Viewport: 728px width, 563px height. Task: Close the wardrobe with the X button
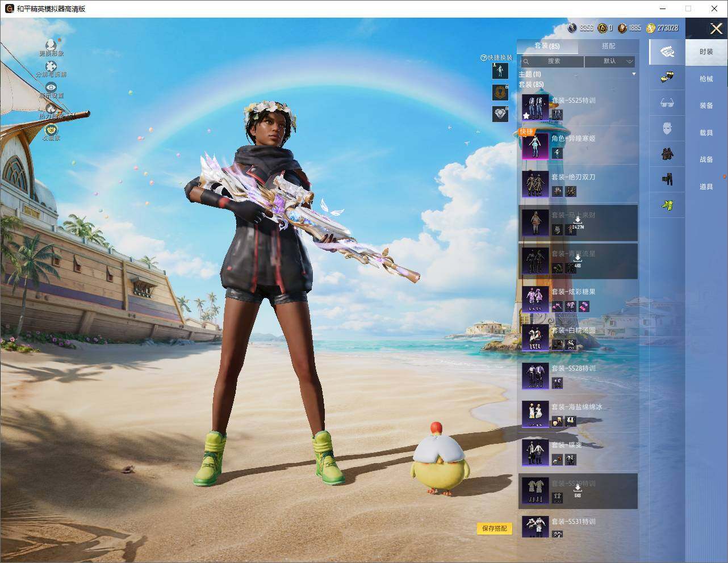[716, 28]
